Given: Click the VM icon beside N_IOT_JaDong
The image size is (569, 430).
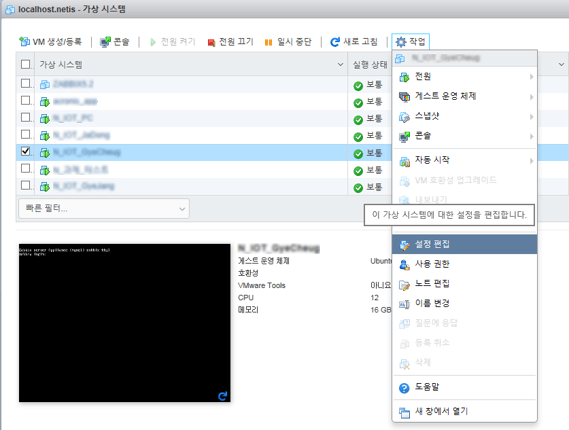Looking at the screenshot, I should click(45, 136).
